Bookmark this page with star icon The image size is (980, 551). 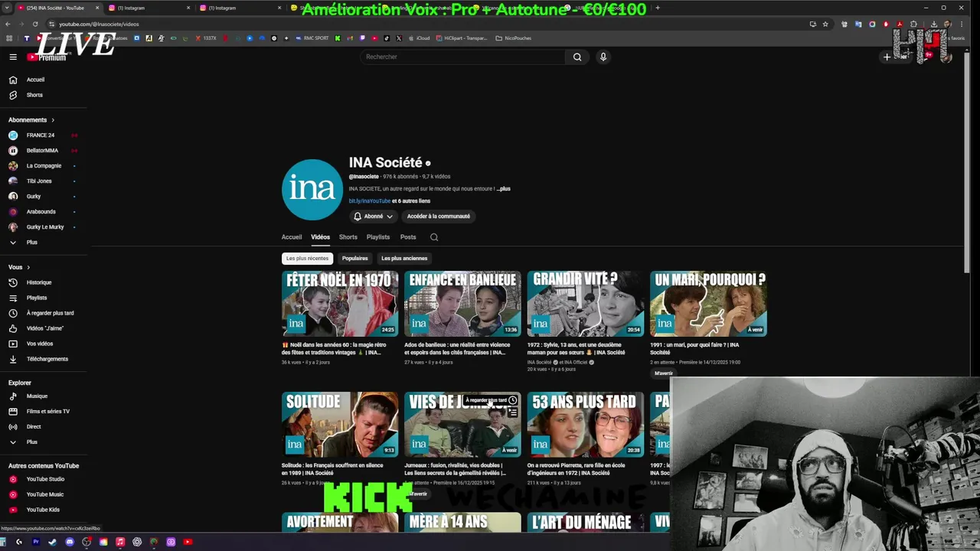(825, 24)
